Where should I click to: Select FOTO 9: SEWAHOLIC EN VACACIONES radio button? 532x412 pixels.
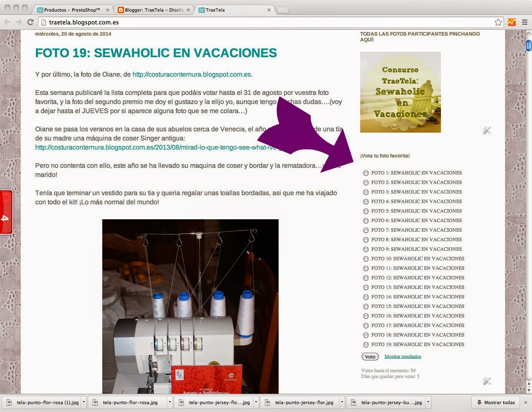point(366,249)
